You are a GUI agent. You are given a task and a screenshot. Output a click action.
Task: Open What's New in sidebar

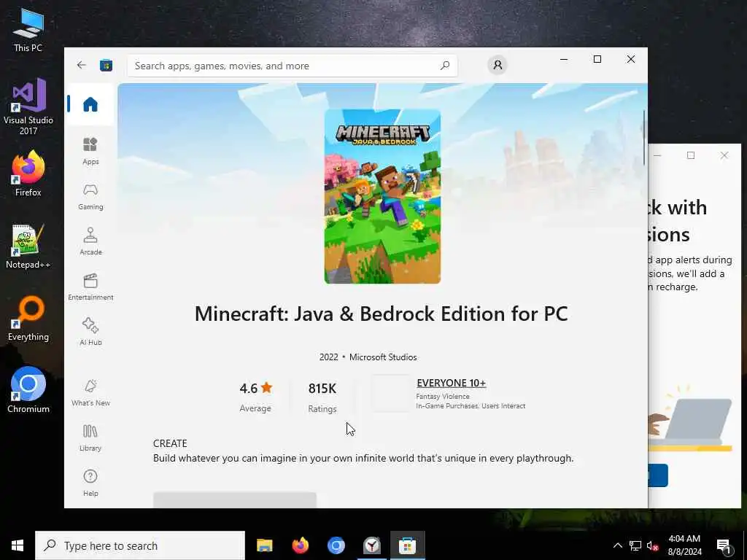[90, 393]
